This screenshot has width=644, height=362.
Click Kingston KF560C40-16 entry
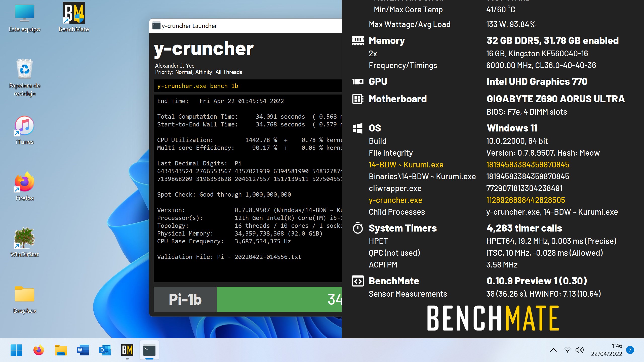click(537, 54)
